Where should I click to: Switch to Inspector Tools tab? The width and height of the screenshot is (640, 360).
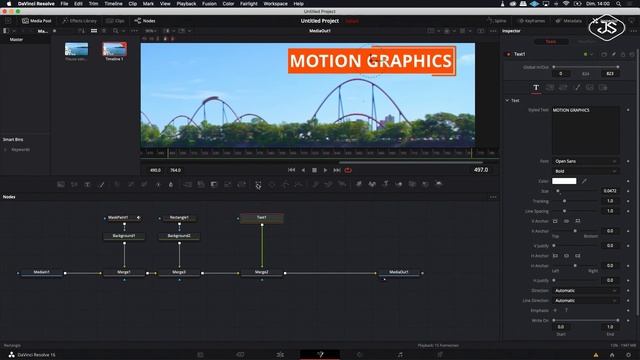coord(551,42)
